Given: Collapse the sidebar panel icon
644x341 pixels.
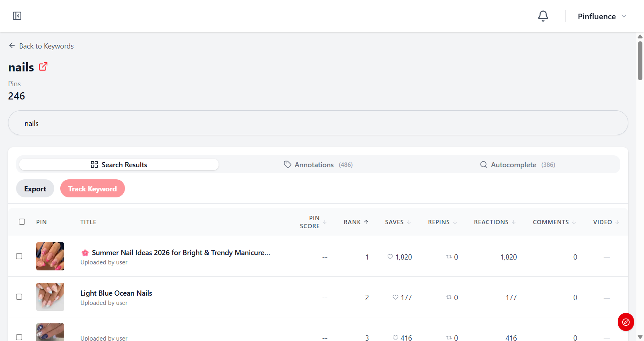Looking at the screenshot, I should point(17,16).
